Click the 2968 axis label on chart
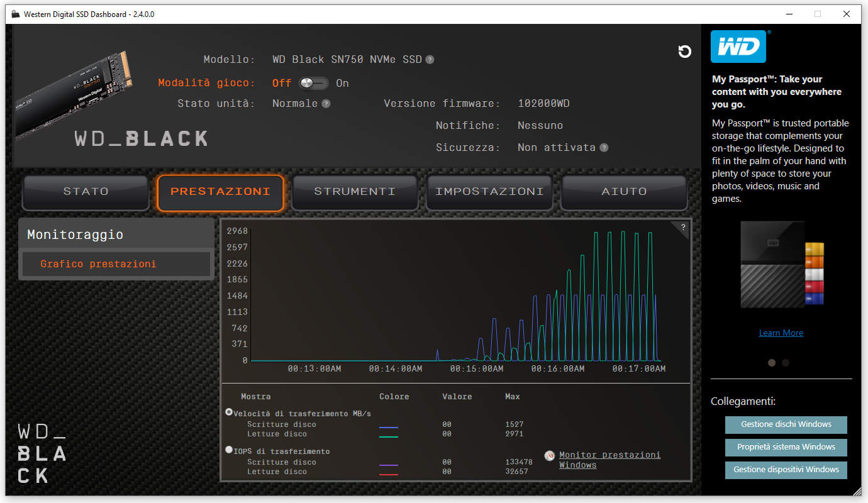The image size is (868, 503). coord(237,231)
